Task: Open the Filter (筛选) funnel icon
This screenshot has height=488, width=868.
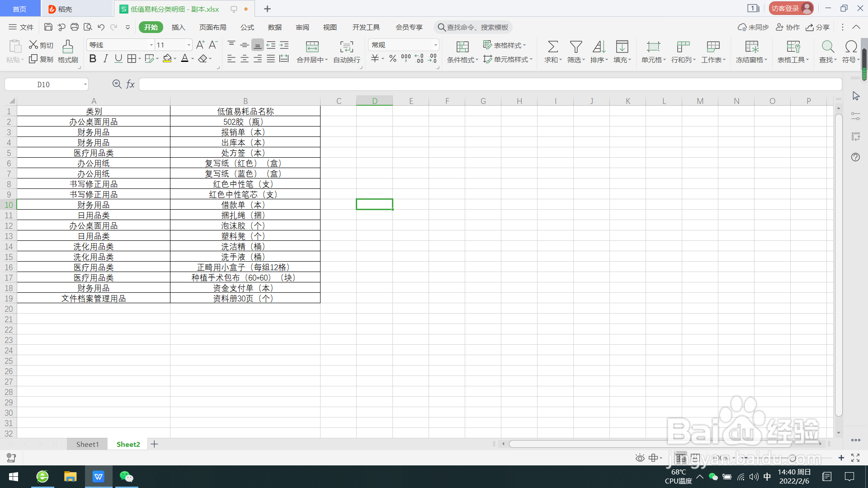Action: point(576,47)
